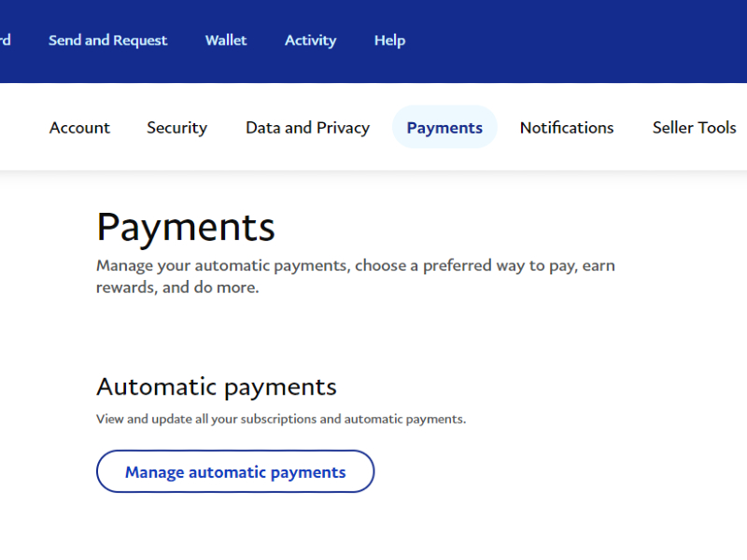747x560 pixels.
Task: Review Data and Privacy settings
Action: [307, 127]
